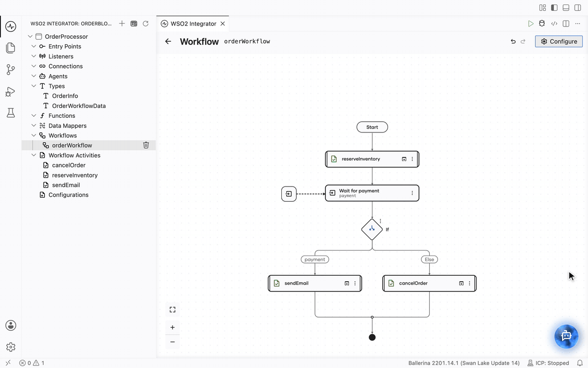Image resolution: width=588 pixels, height=368 pixels.
Task: Open Configurations in the tree
Action: [69, 195]
